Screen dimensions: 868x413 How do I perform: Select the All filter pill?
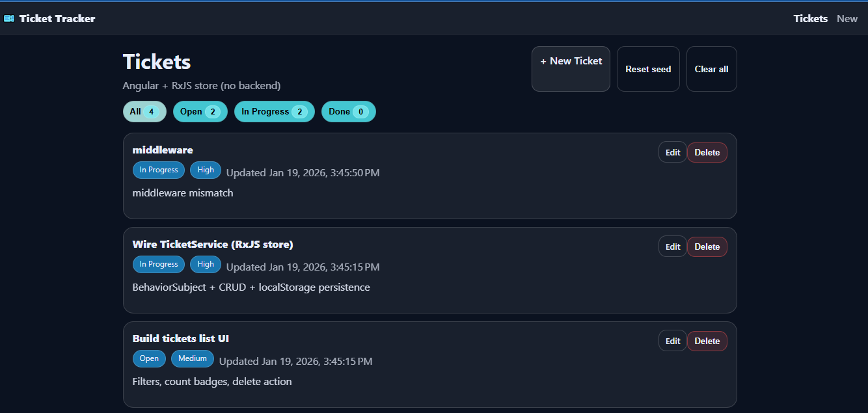point(144,111)
